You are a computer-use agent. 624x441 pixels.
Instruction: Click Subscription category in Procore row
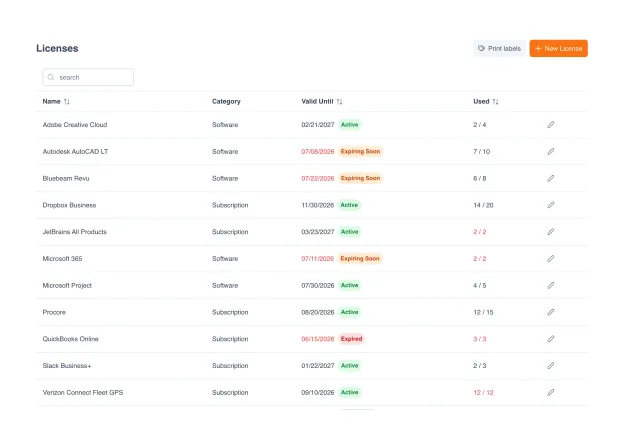pos(230,312)
